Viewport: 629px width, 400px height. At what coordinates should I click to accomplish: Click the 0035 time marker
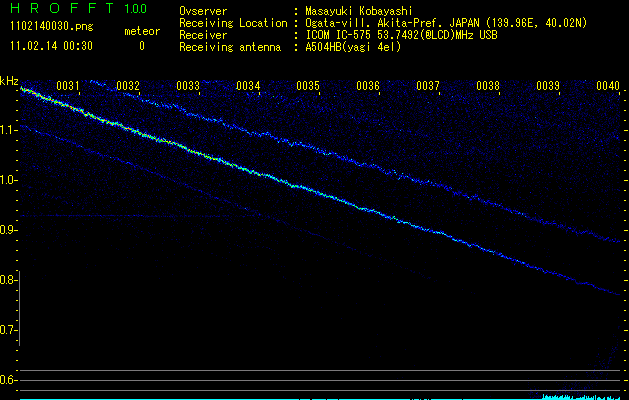(308, 85)
